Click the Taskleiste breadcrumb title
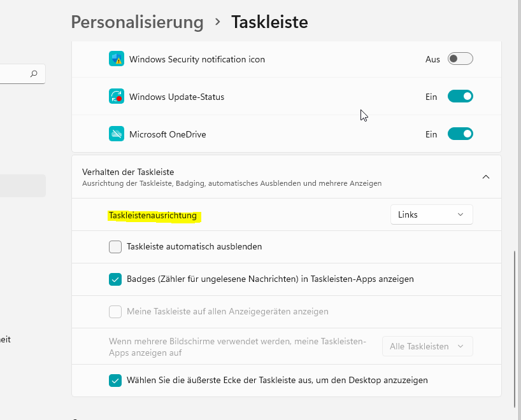 [270, 22]
